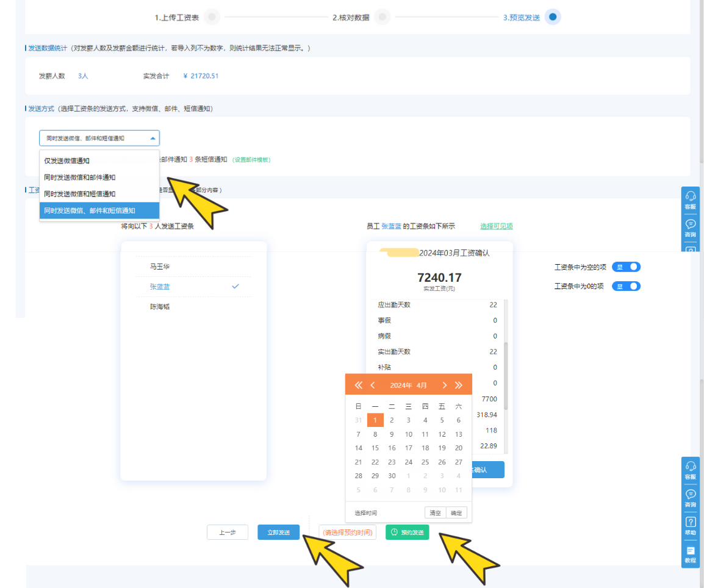
Task: Open the 教程 tutorial sidebar icon
Action: click(x=691, y=554)
